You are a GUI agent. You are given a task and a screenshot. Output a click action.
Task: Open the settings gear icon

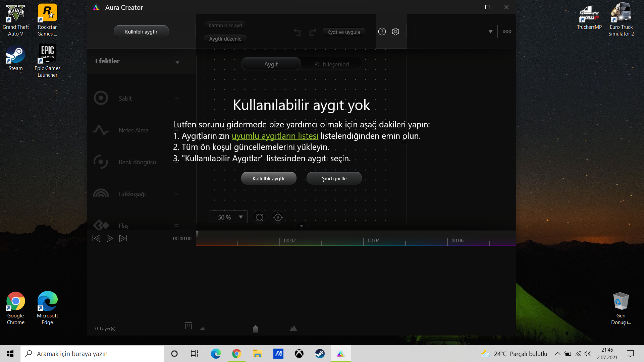coord(396,32)
